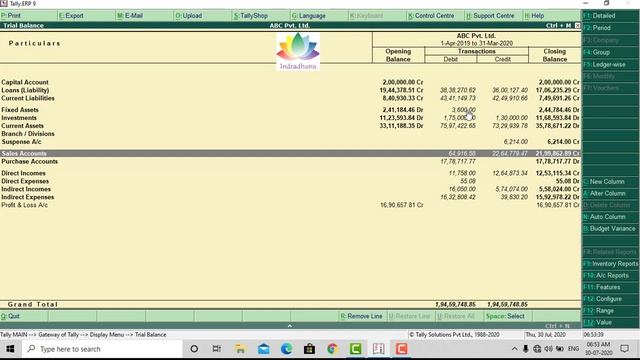Image resolution: width=640 pixels, height=360 pixels.
Task: Launch Microsoft Edge from taskbar
Action: pos(287,349)
